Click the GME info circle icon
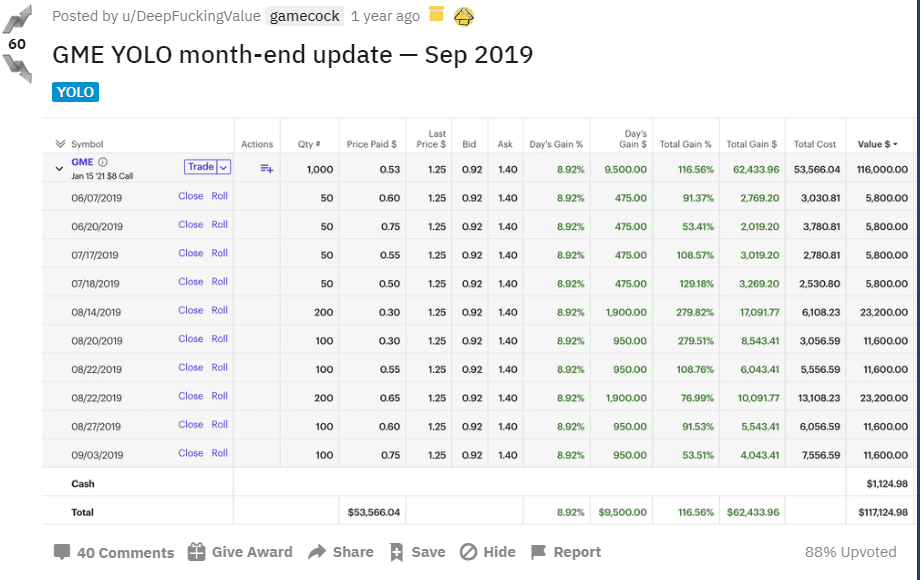This screenshot has height=580, width=920. click(103, 162)
